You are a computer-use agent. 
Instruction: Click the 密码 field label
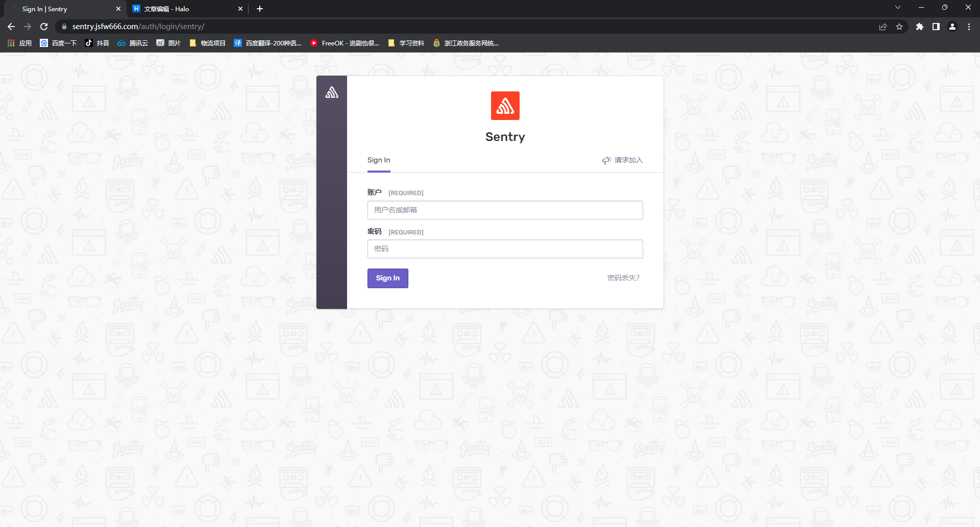[x=375, y=232]
